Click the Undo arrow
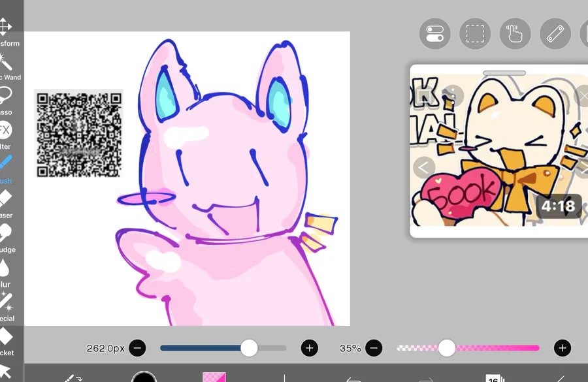Viewport: 588px width, 382px height. pyautogui.click(x=353, y=379)
